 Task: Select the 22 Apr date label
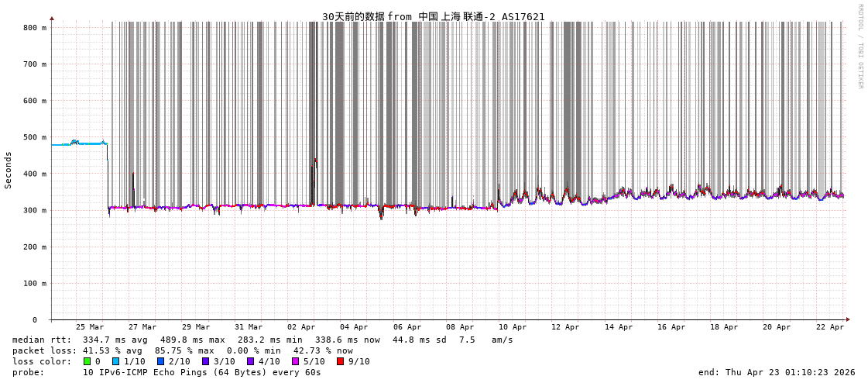[829, 327]
